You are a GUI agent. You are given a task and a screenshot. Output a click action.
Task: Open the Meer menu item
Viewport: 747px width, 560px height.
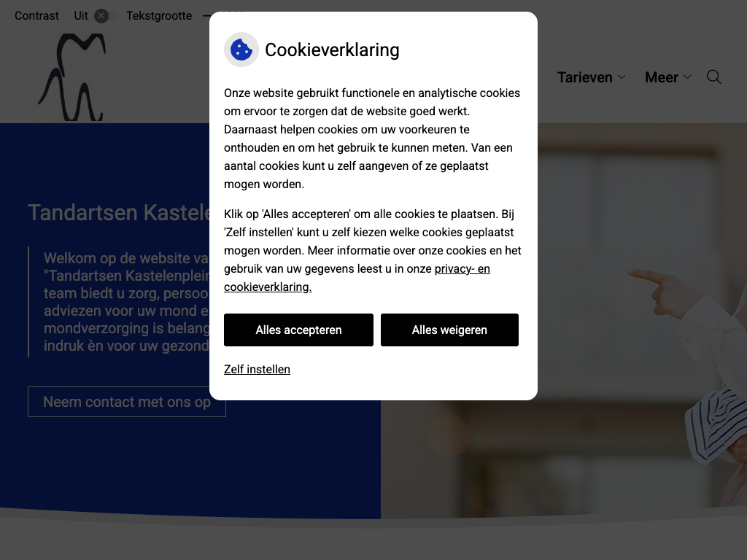pos(661,77)
